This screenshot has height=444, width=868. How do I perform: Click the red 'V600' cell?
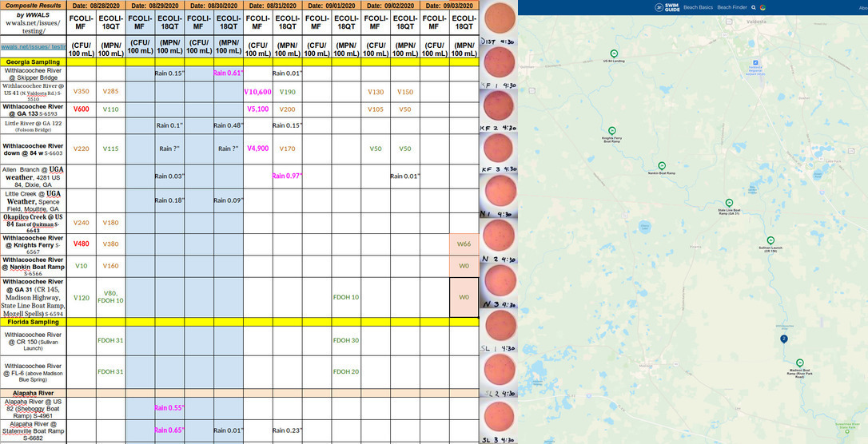(x=82, y=109)
